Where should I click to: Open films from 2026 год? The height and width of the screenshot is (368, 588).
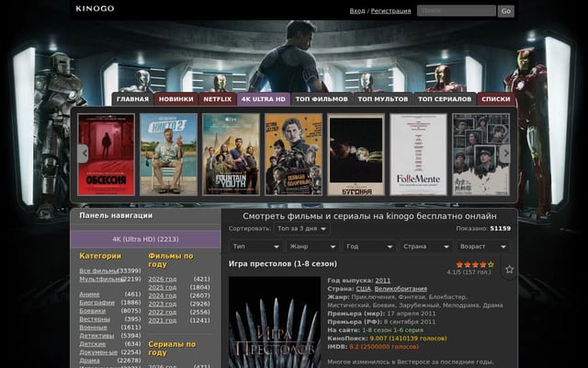click(162, 279)
